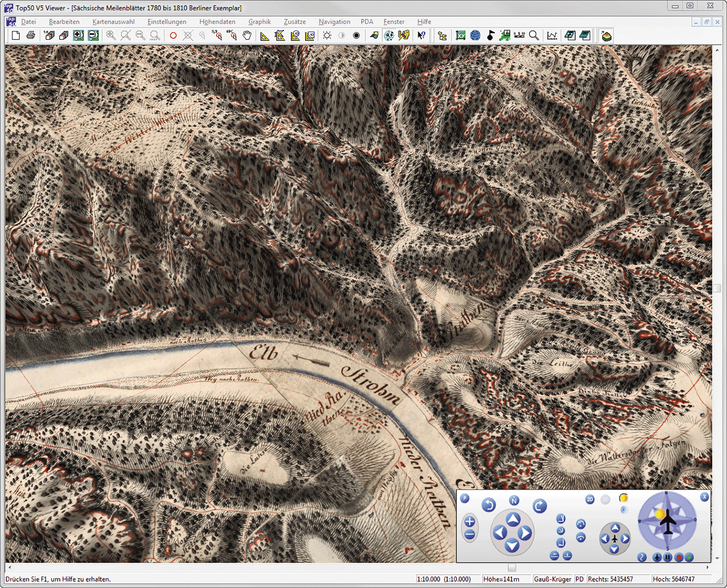Viewport: 727px width, 588px height.
Task: Open the search magnifier tool
Action: [534, 36]
